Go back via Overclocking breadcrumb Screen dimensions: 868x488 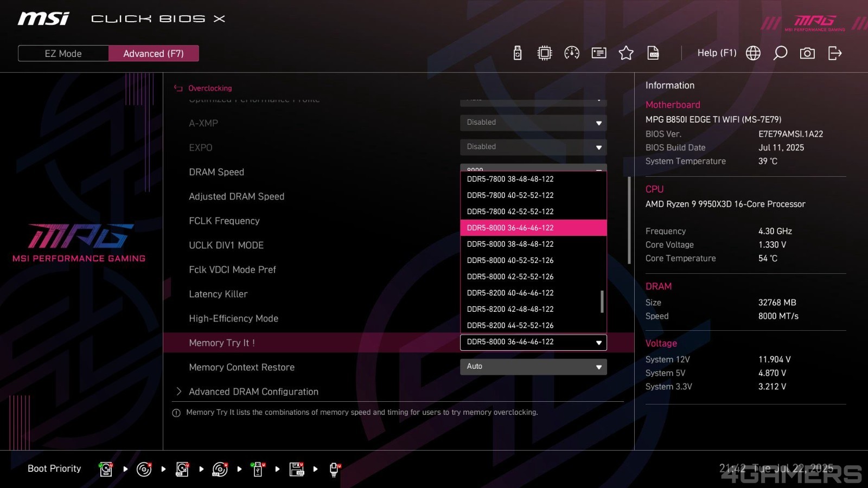(x=210, y=88)
